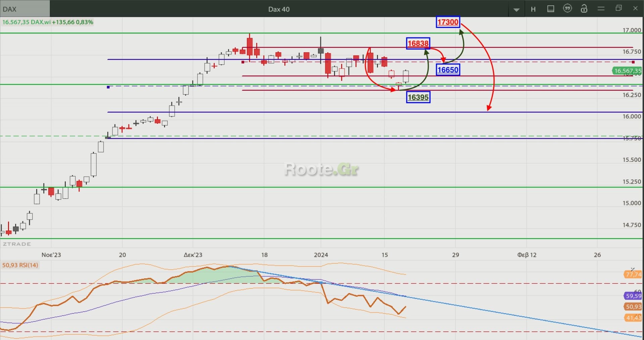644x340 pixels.
Task: Select the 16650 annotation label
Action: click(448, 70)
